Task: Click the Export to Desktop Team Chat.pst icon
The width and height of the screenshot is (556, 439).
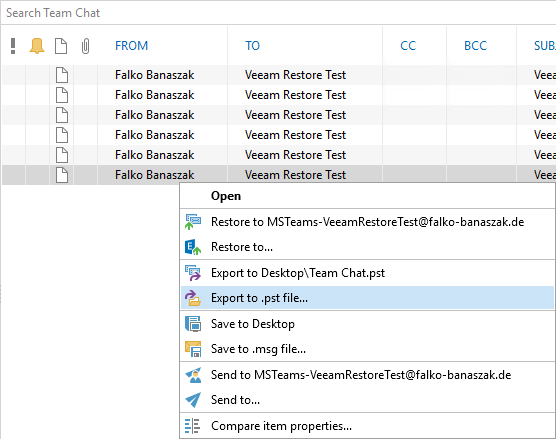Action: tap(193, 273)
